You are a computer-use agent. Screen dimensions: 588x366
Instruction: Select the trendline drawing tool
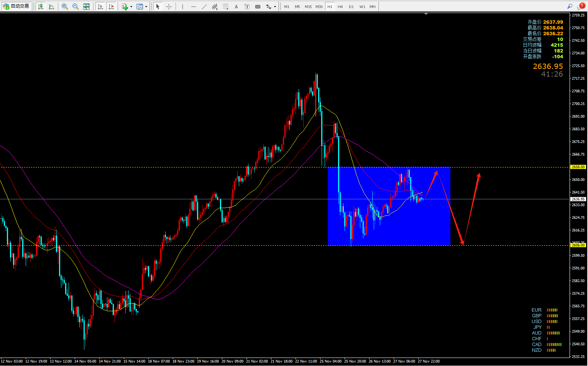pos(204,7)
